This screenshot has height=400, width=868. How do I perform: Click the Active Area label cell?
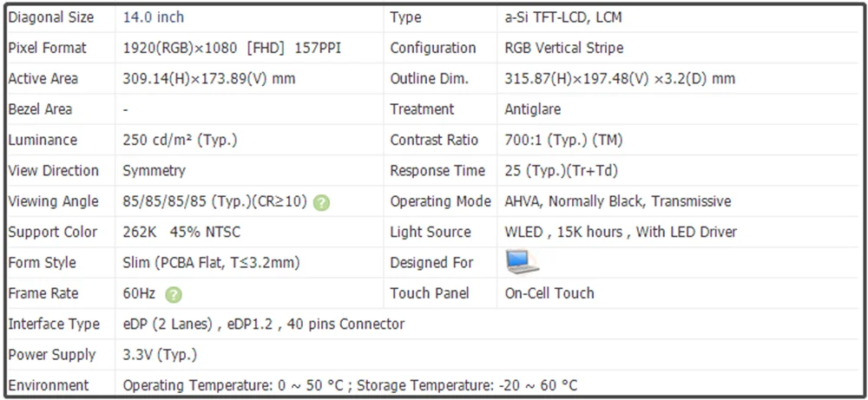(x=43, y=79)
